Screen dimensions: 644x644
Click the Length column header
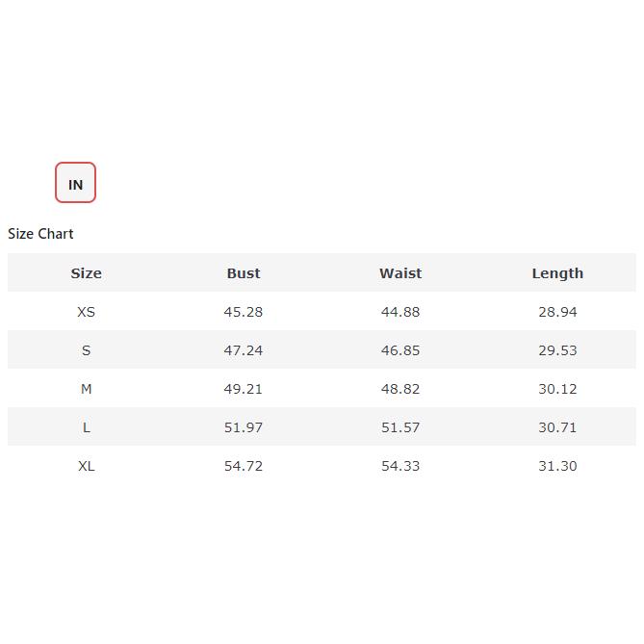point(557,273)
